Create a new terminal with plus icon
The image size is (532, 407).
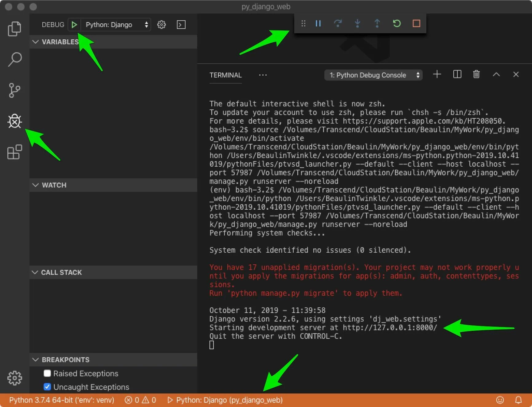(x=437, y=74)
